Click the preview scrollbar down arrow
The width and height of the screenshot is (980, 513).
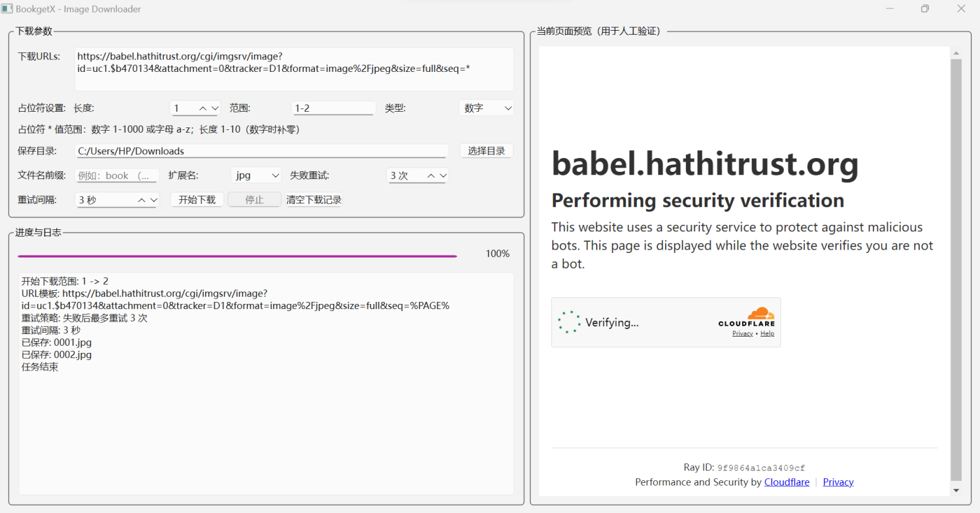pos(956,490)
